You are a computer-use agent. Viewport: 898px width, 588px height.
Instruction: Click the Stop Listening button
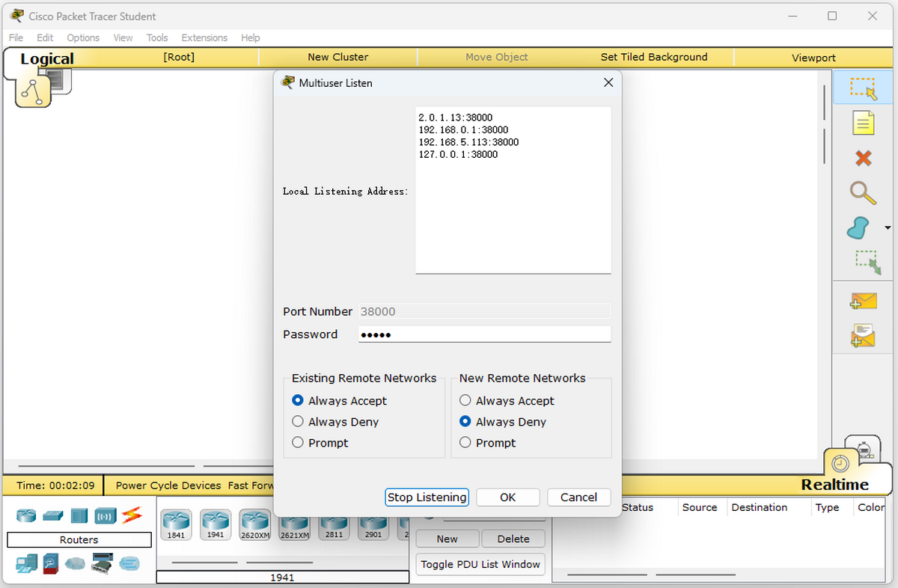[427, 497]
